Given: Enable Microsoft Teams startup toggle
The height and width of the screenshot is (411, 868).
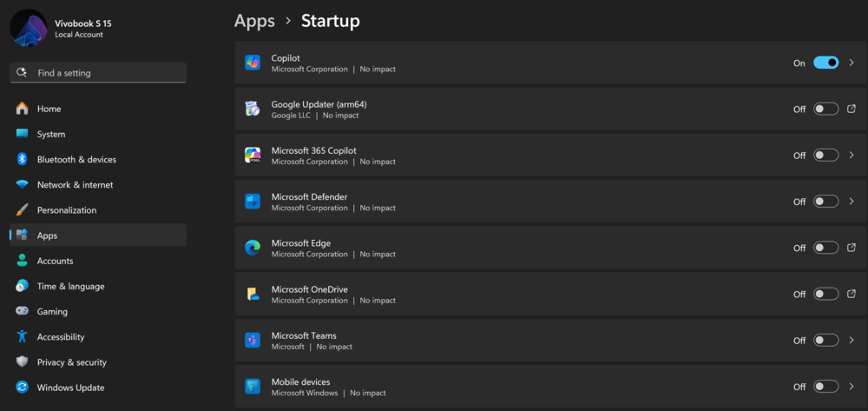Looking at the screenshot, I should (826, 340).
